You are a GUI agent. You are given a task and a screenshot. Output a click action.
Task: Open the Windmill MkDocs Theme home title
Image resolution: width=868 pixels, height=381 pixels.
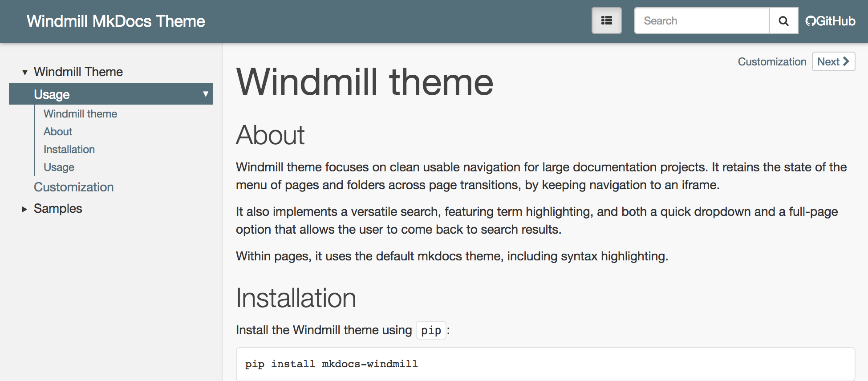116,21
